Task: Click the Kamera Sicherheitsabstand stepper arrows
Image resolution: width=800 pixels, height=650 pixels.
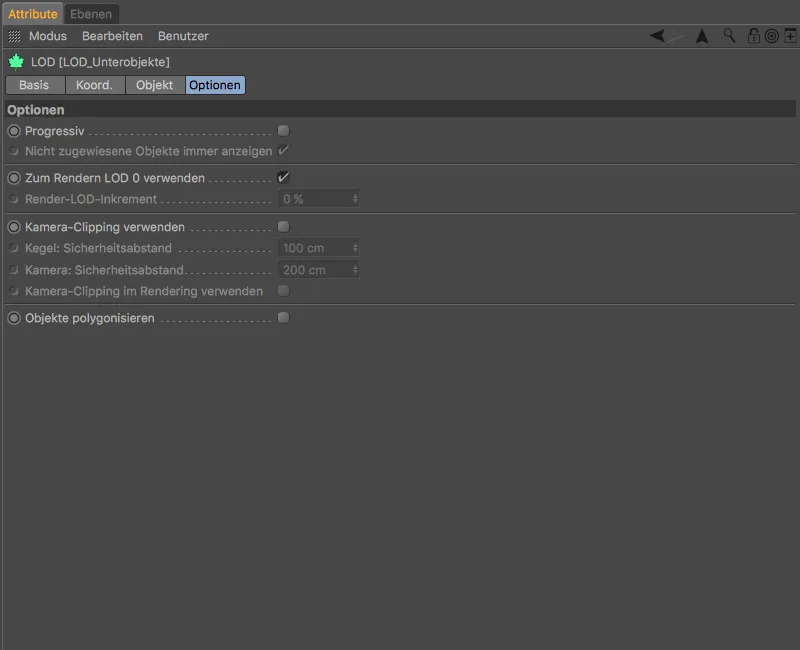Action: tap(355, 269)
